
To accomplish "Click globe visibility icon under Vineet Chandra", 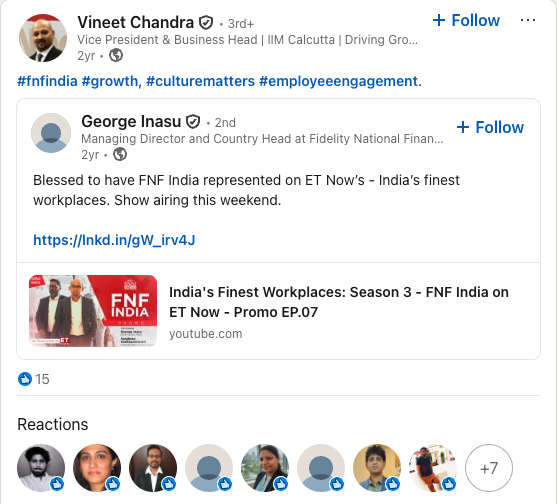I will tap(116, 55).
